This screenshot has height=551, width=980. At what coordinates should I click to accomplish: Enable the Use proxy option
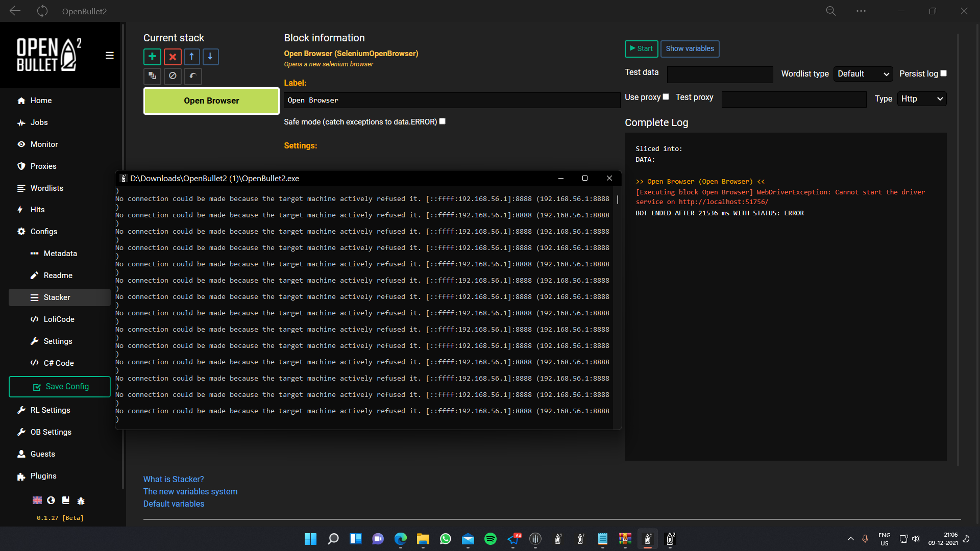(x=666, y=96)
